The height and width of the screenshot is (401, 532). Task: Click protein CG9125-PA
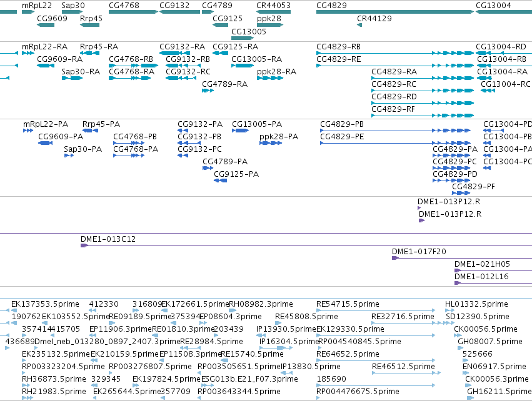click(x=236, y=174)
